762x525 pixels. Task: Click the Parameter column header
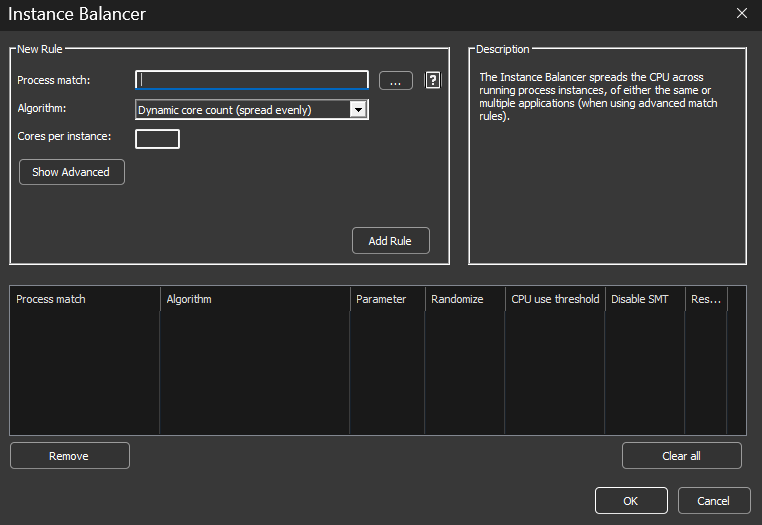[x=387, y=299]
